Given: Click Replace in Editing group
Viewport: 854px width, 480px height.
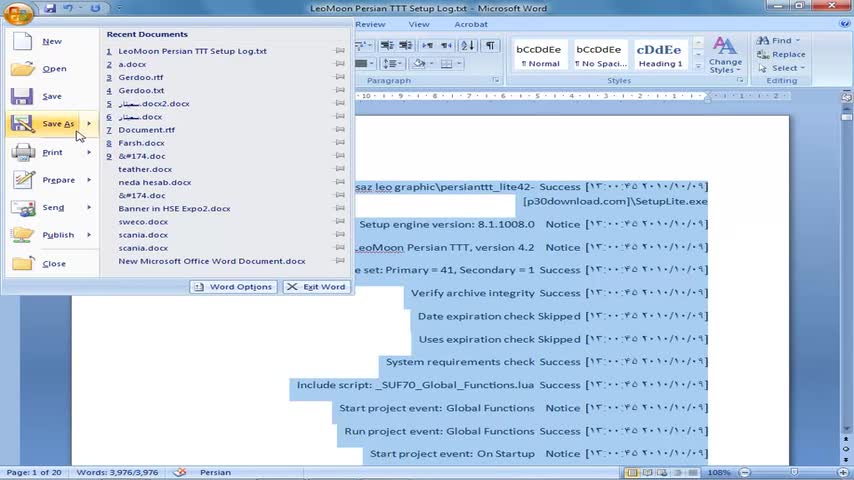Looking at the screenshot, I should 781,54.
